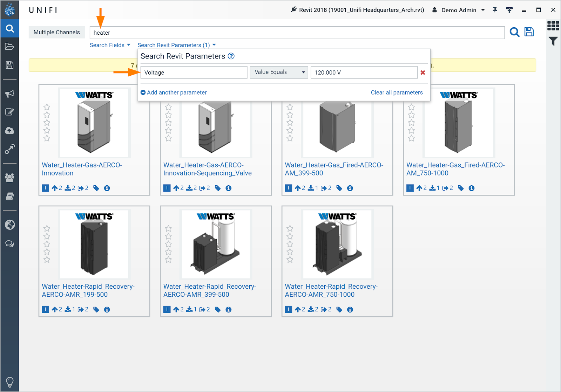Rate Water_Heater-Rapid_Recovery-AERCO-AMR_199-500 with top star

(47, 229)
